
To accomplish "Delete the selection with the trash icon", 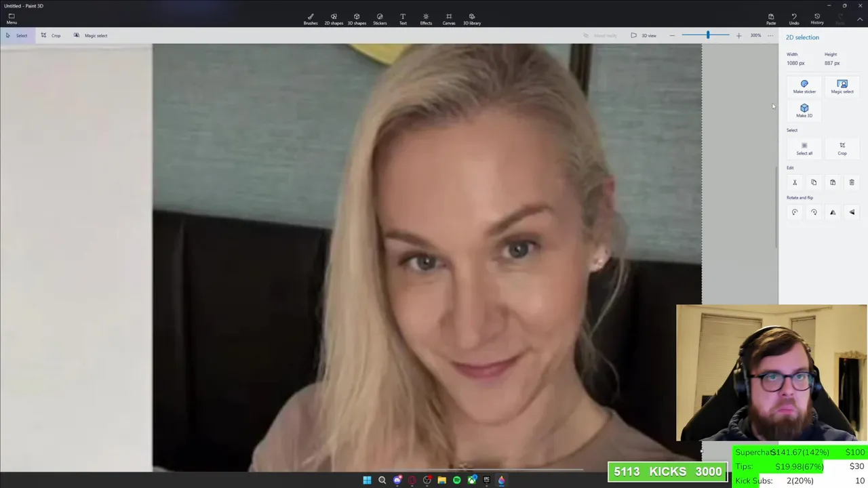I will coord(852,182).
